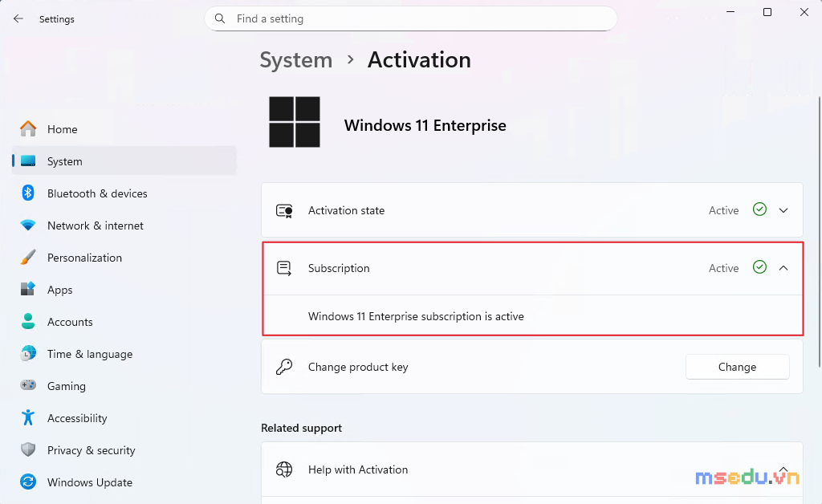Viewport: 822px width, 504px height.
Task: Focus the Find a setting search box
Action: tap(410, 19)
